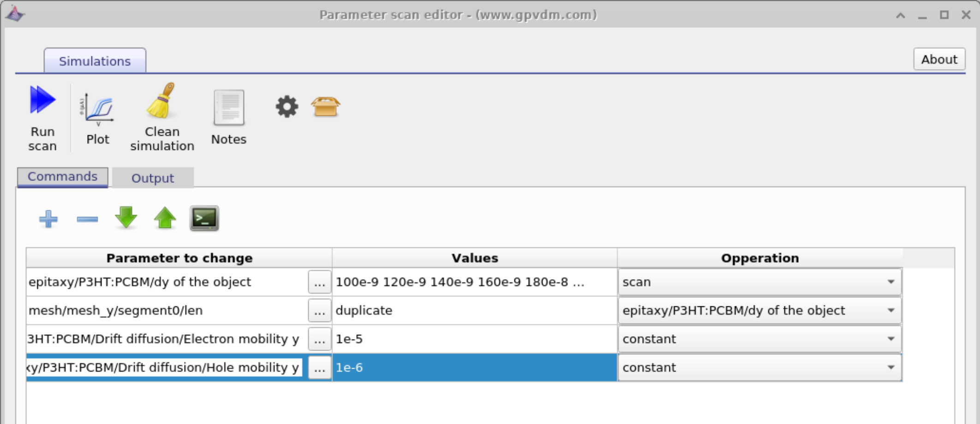Click the package/archive icon in toolbar
The height and width of the screenshot is (424, 980).
coord(326,106)
